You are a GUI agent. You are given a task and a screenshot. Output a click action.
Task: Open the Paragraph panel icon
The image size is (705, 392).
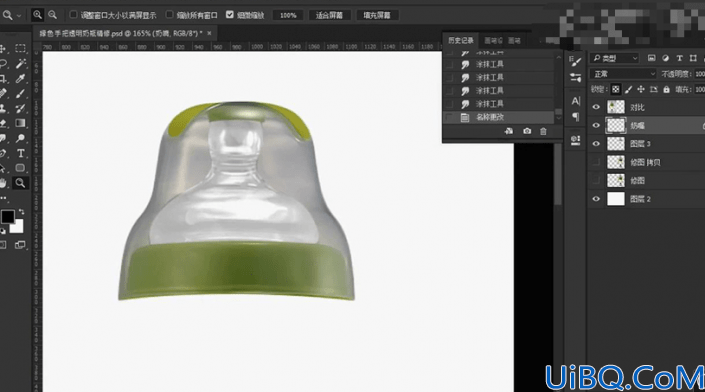click(576, 117)
